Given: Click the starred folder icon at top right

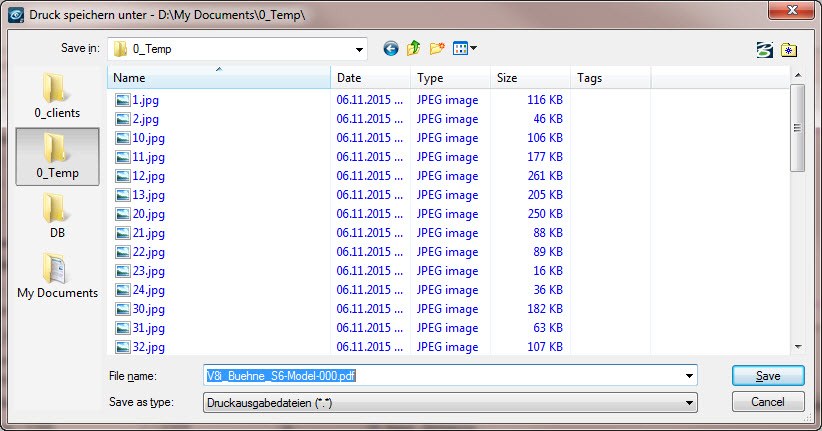Looking at the screenshot, I should [x=788, y=50].
